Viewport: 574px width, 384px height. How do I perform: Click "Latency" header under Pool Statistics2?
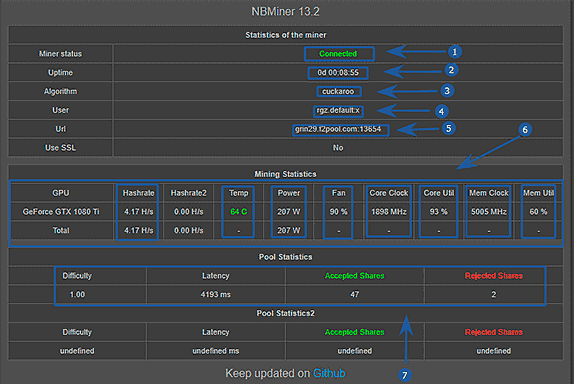click(x=216, y=332)
